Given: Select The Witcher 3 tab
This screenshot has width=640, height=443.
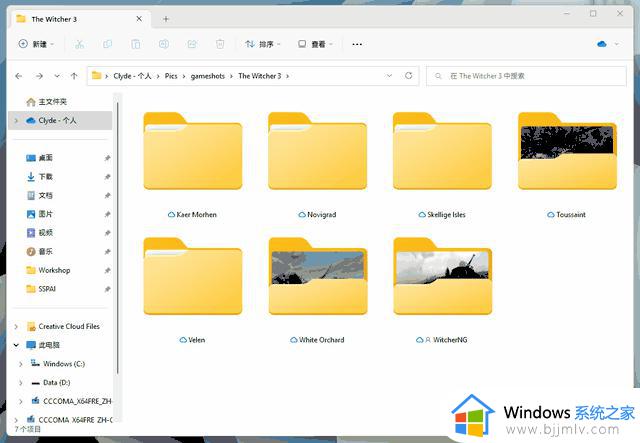Looking at the screenshot, I should (x=78, y=19).
